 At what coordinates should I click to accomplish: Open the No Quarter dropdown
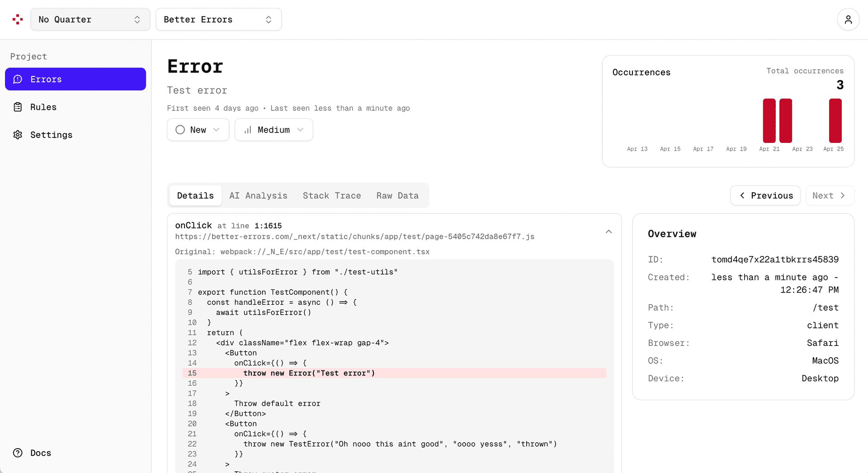[90, 19]
